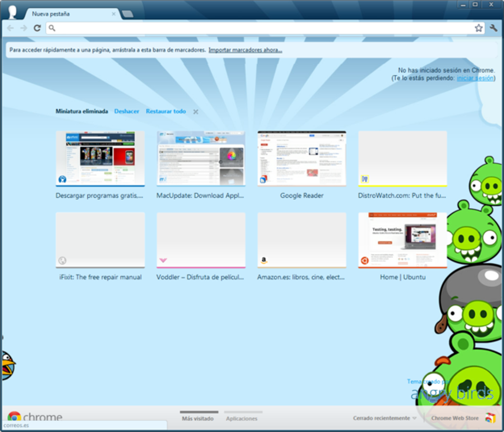Viewport: 504px width, 432px height.
Task: Expand the Cerrado recientemente menu
Action: [384, 418]
